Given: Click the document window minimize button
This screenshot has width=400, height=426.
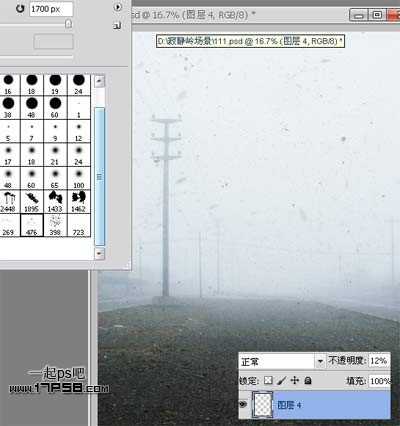Looking at the screenshot, I should coord(359,15).
